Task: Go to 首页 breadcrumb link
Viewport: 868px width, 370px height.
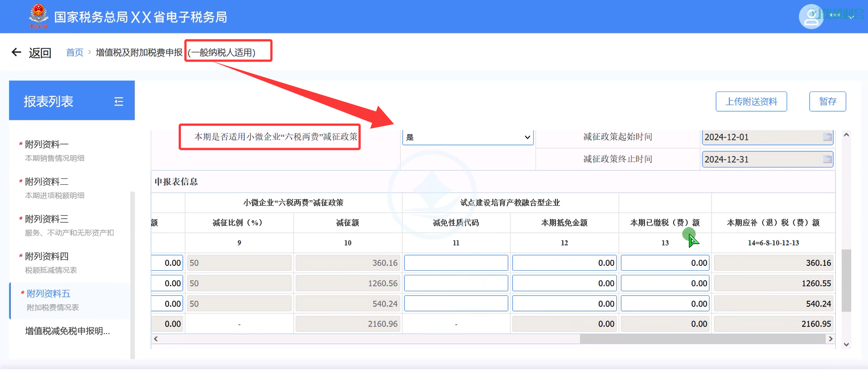Action: (75, 53)
